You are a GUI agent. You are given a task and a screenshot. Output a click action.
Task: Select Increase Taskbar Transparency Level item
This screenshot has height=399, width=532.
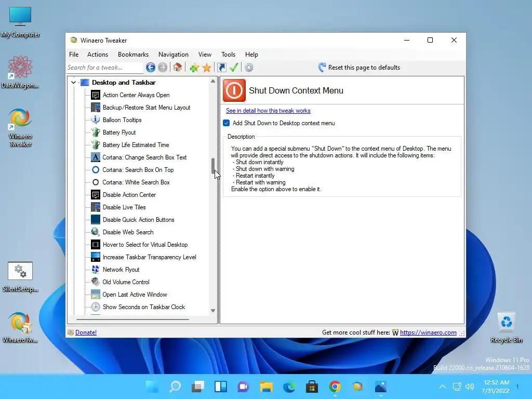click(149, 257)
